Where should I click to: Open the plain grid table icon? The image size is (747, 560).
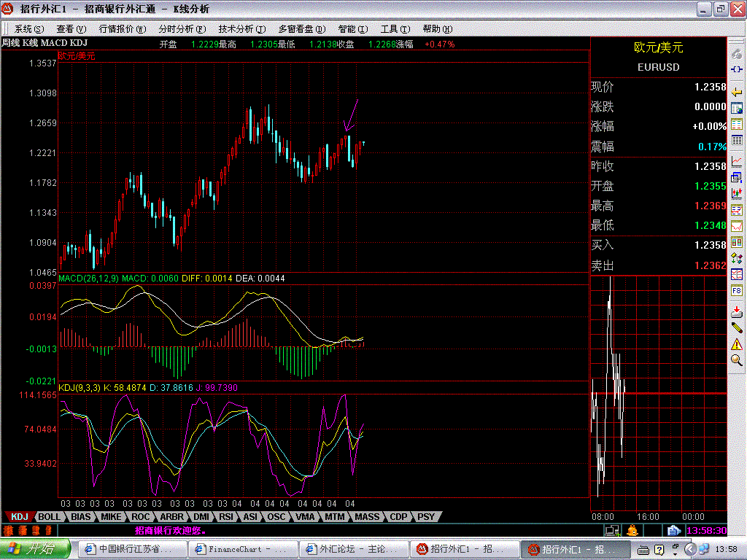click(737, 140)
